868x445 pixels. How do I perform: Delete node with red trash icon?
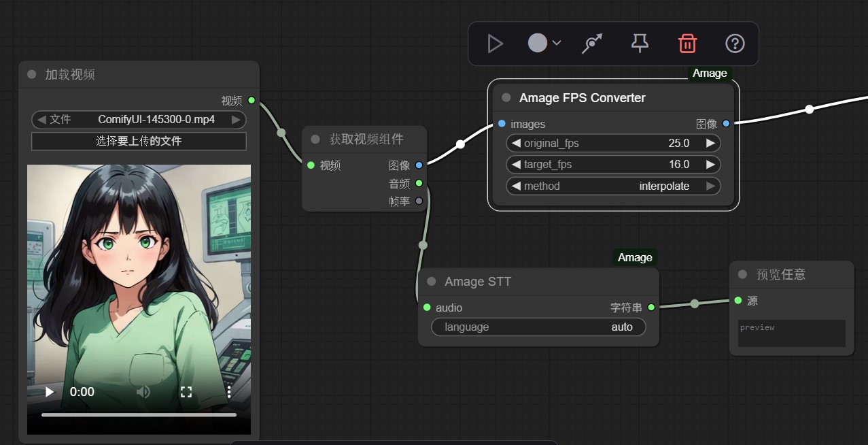tap(687, 44)
